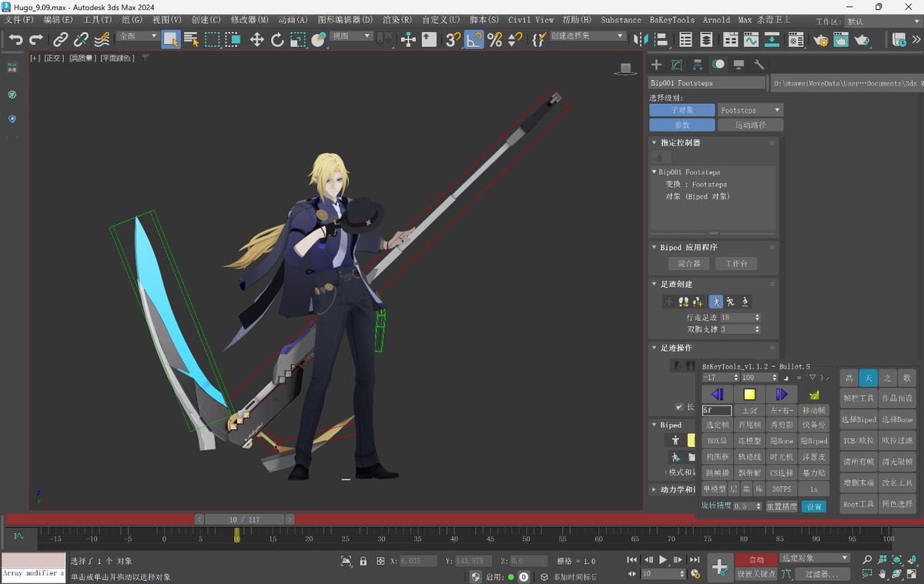Click the yellow square set key button

click(x=749, y=395)
